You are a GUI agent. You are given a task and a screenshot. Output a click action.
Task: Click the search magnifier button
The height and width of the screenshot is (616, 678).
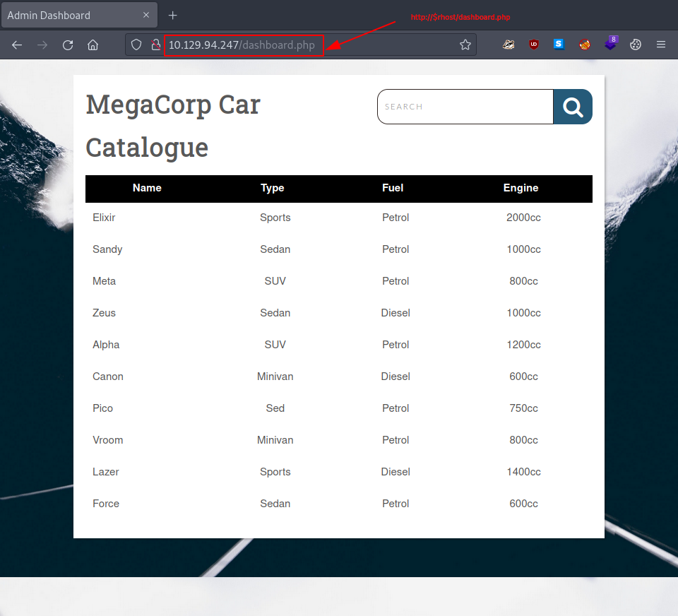point(572,107)
